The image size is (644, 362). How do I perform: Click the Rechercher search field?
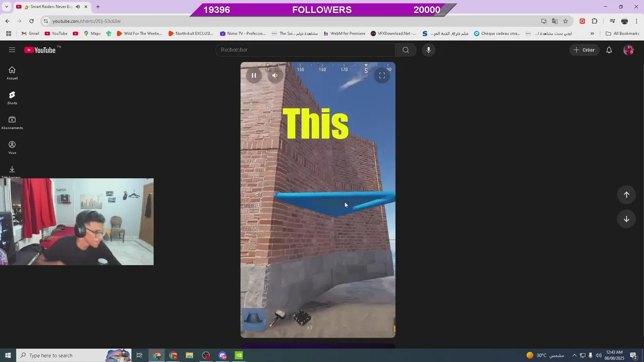click(305, 50)
